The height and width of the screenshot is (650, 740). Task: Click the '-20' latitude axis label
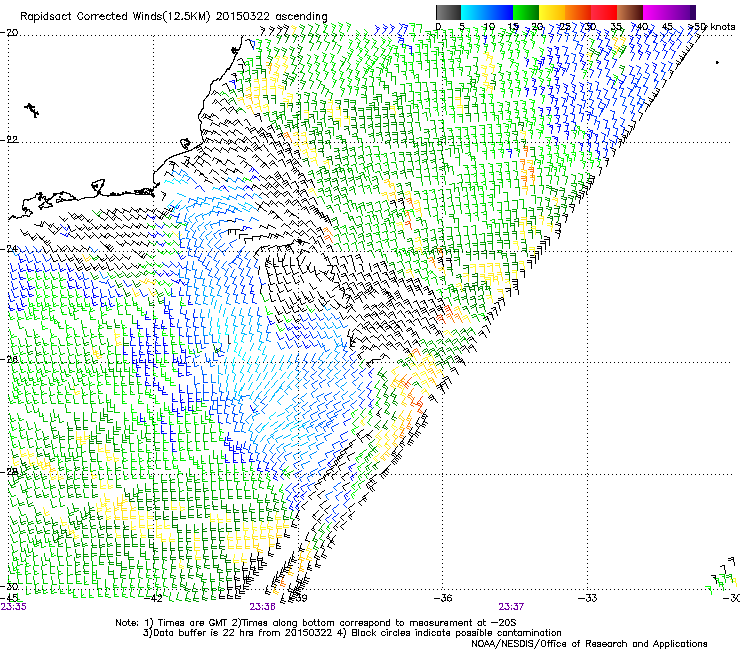tap(9, 32)
